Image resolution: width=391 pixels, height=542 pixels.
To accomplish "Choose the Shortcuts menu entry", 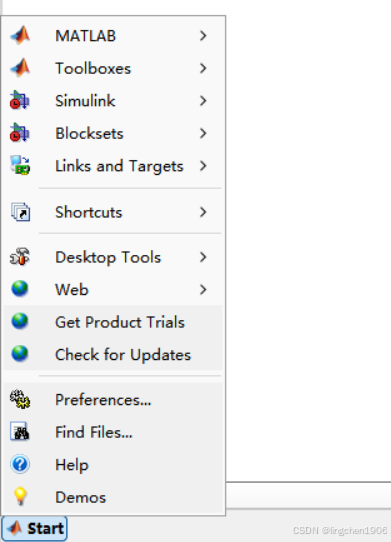I will click(x=113, y=212).
